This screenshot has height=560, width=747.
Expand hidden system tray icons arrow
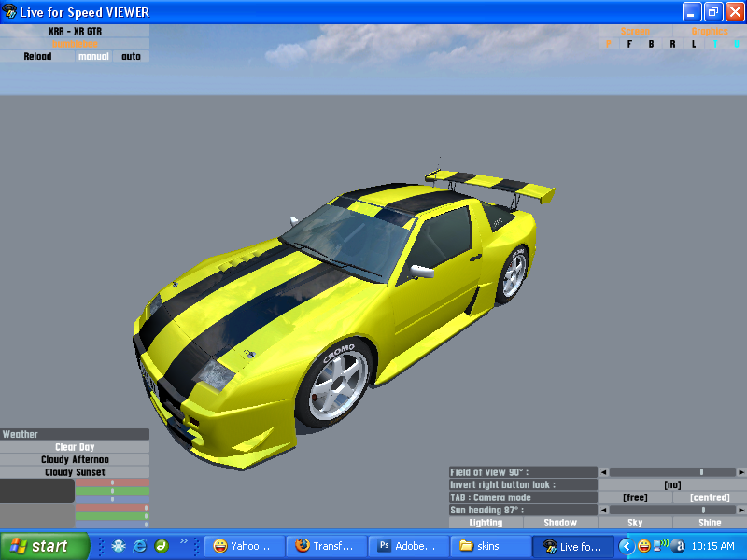627,546
